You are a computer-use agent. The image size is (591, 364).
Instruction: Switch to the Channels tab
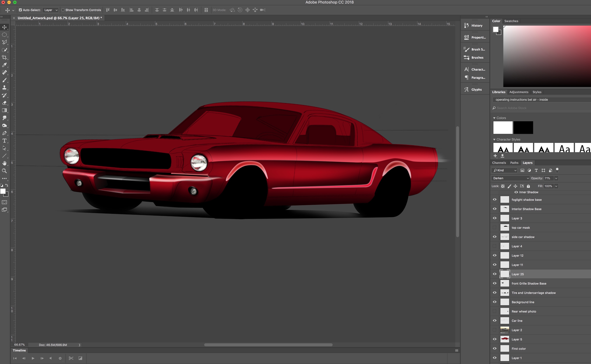[499, 163]
